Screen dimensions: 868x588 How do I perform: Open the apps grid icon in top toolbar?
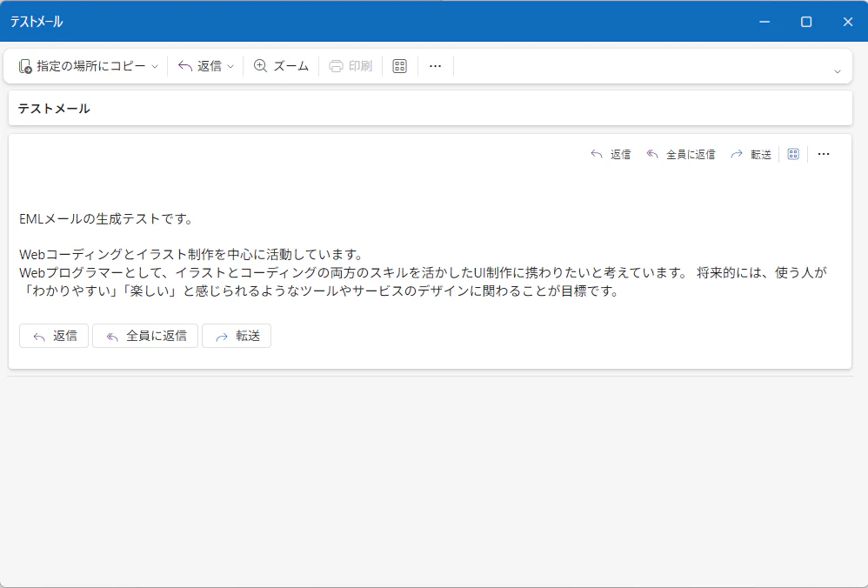400,66
